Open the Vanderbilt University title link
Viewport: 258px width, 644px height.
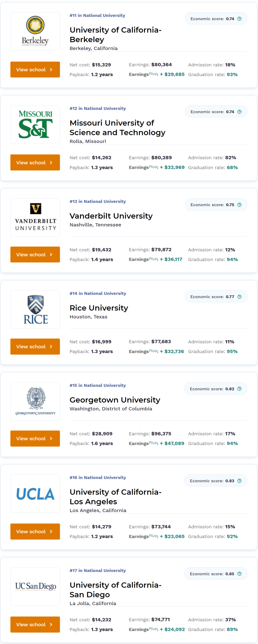click(x=111, y=216)
